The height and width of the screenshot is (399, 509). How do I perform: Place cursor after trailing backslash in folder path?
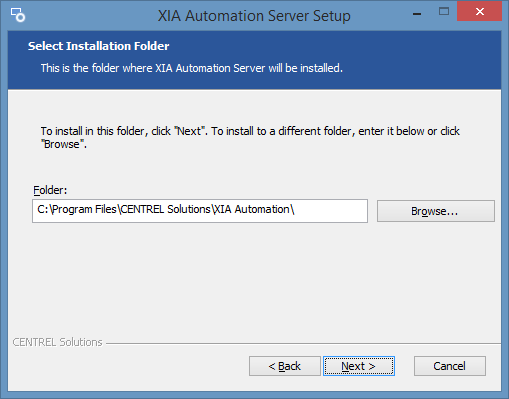pos(295,209)
